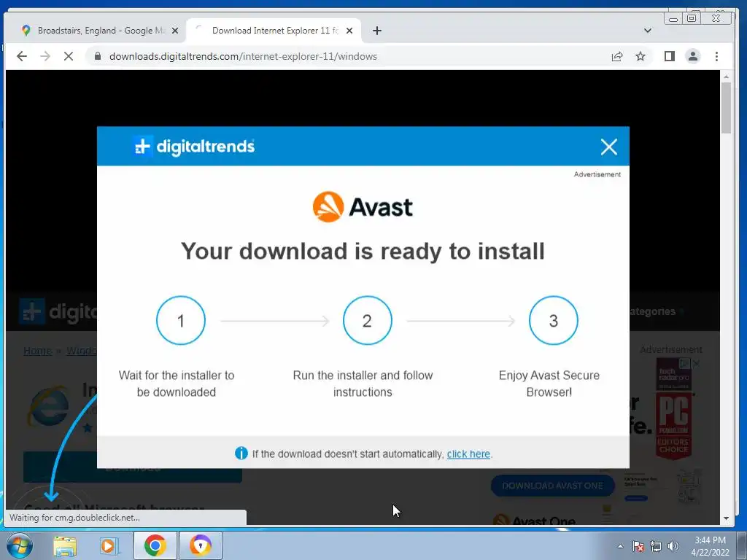The width and height of the screenshot is (747, 560).
Task: Open a new browser tab
Action: pos(377,31)
